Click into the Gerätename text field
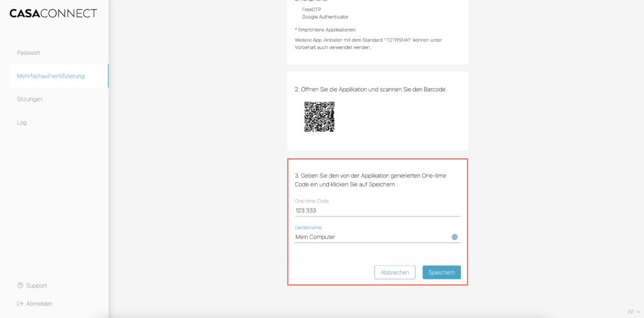Screen dimensions: 644x318 pyautogui.click(x=371, y=237)
